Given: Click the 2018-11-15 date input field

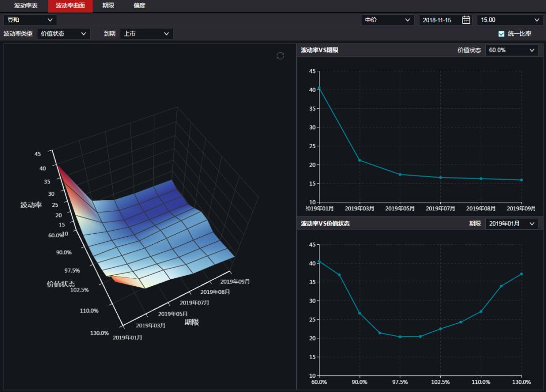Looking at the screenshot, I should tap(438, 20).
